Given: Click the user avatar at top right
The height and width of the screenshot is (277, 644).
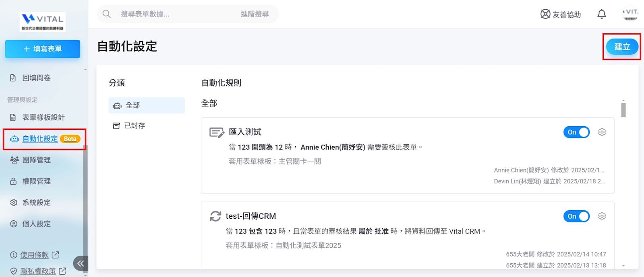Looking at the screenshot, I should tap(630, 14).
